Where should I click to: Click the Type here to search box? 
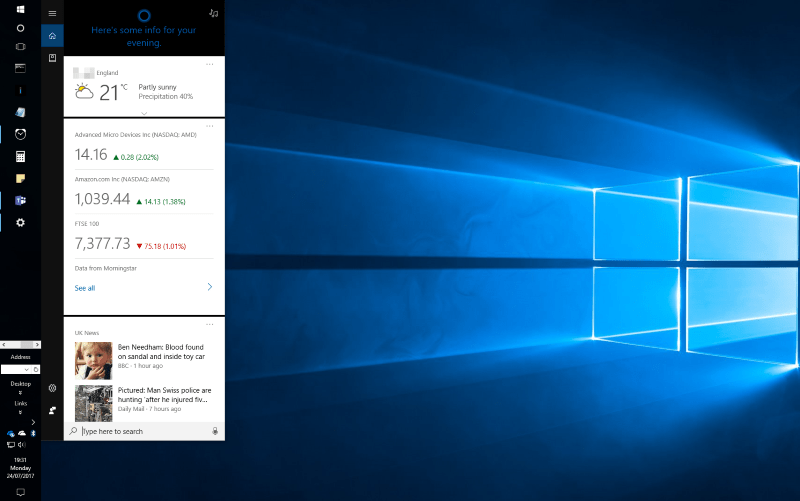144,431
